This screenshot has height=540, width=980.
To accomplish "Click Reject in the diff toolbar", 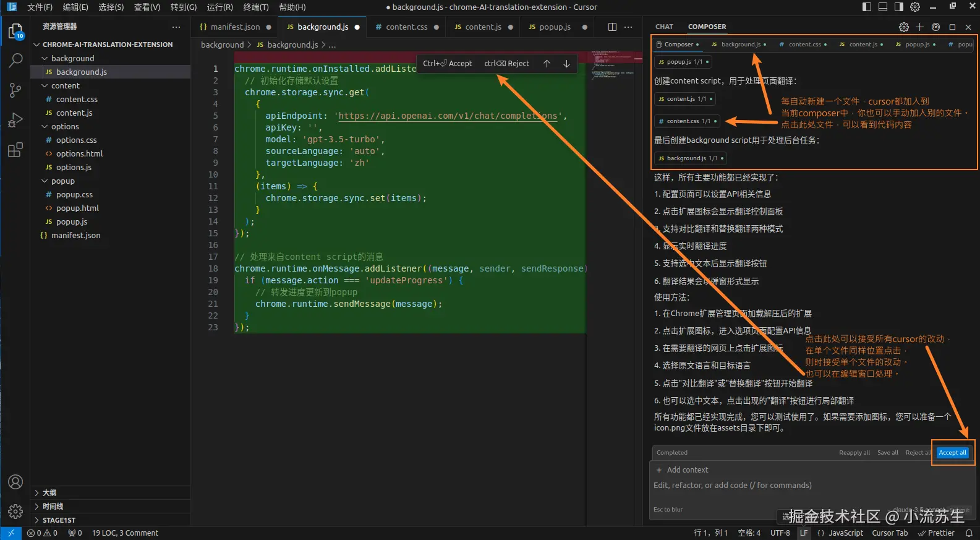I will (507, 64).
